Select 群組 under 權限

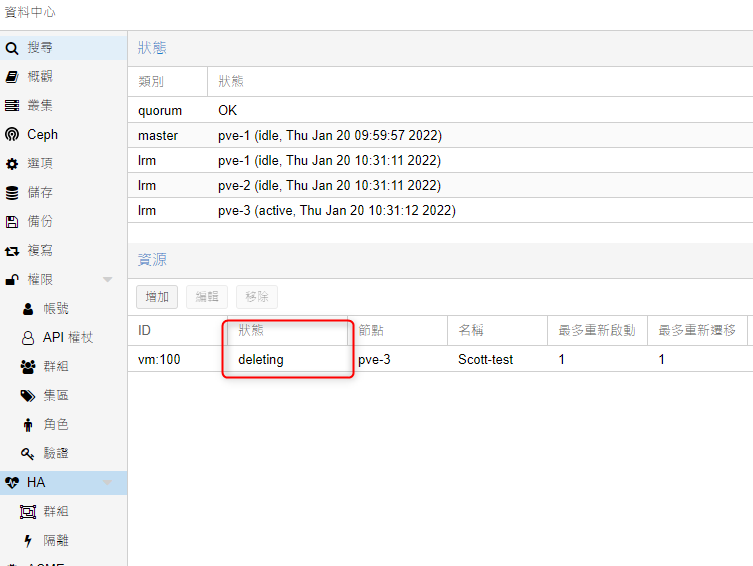[63, 367]
